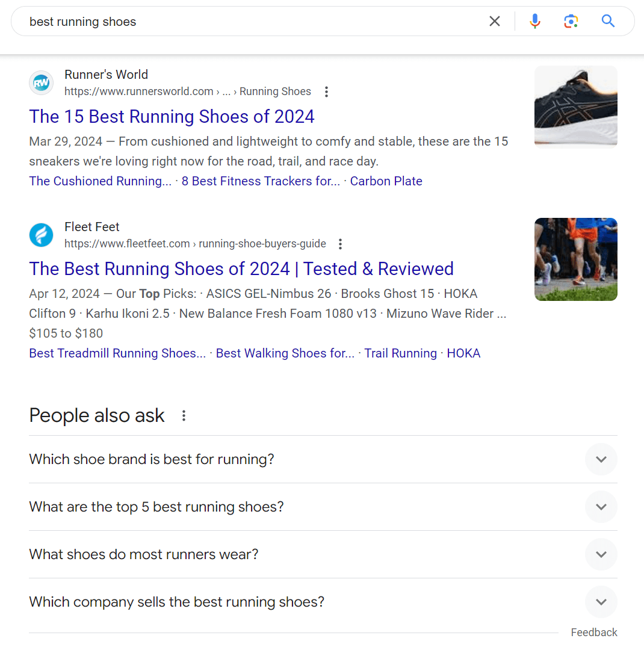The image size is (644, 650).
Task: Click the '$105 to $180' price range text
Action: click(66, 333)
